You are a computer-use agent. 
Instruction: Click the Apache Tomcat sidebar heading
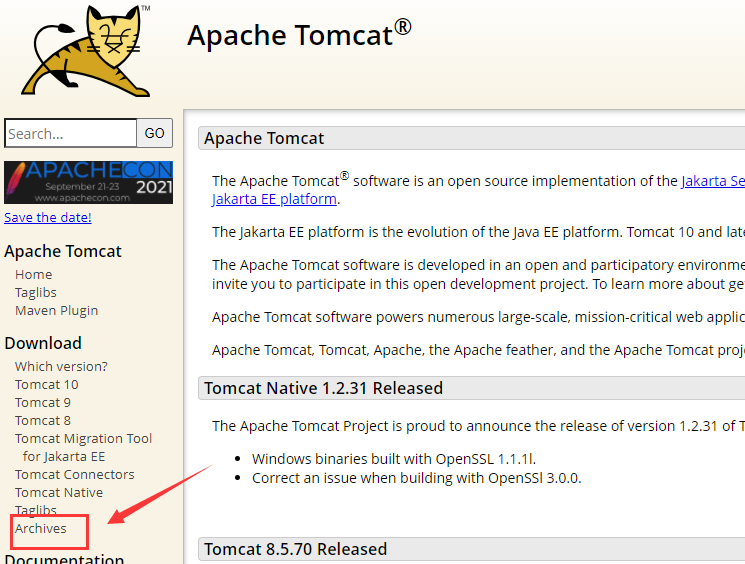63,251
